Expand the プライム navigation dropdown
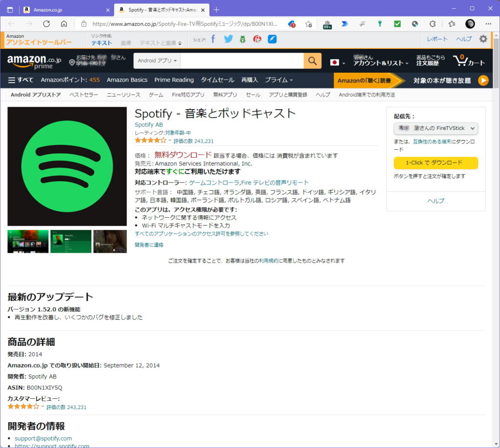The image size is (500, 448). (279, 80)
